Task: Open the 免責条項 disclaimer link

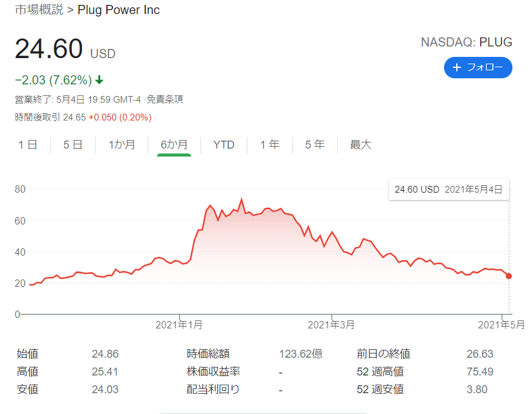Action: coord(165,99)
